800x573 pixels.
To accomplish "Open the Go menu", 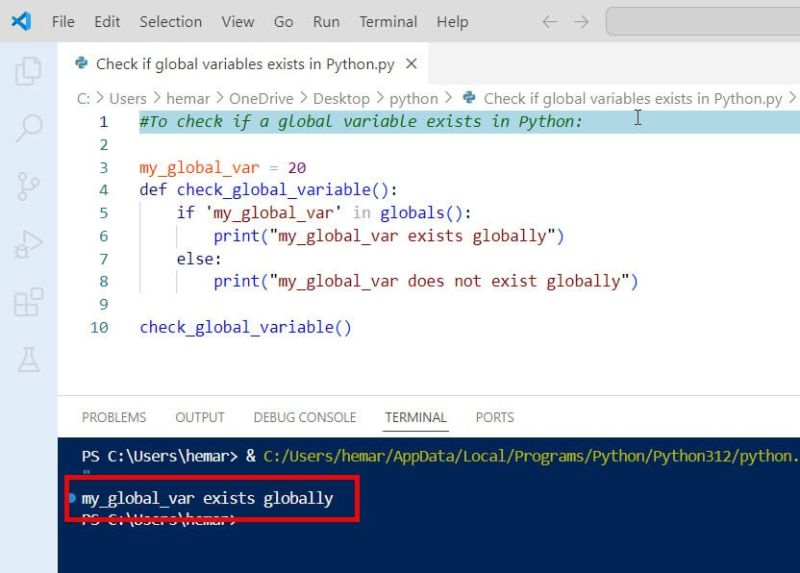I will coord(283,22).
